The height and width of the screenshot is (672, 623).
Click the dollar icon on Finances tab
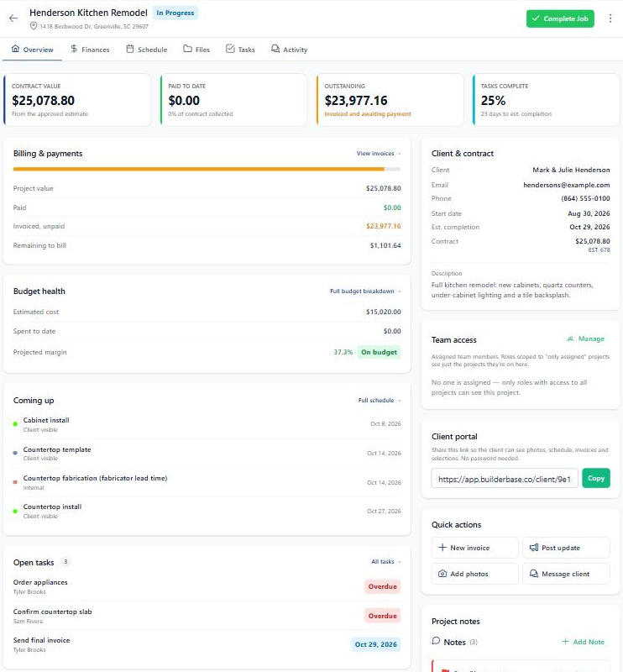[x=74, y=49]
